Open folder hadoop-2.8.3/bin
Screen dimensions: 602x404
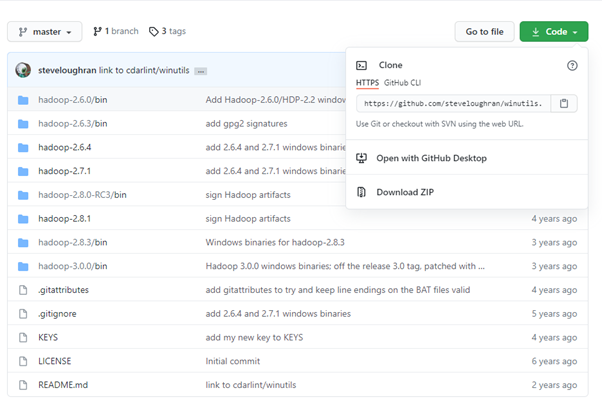tap(73, 243)
